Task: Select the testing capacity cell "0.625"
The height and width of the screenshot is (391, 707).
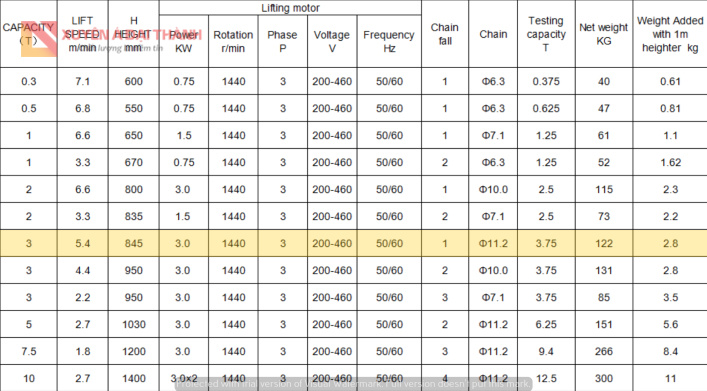Action: (546, 108)
